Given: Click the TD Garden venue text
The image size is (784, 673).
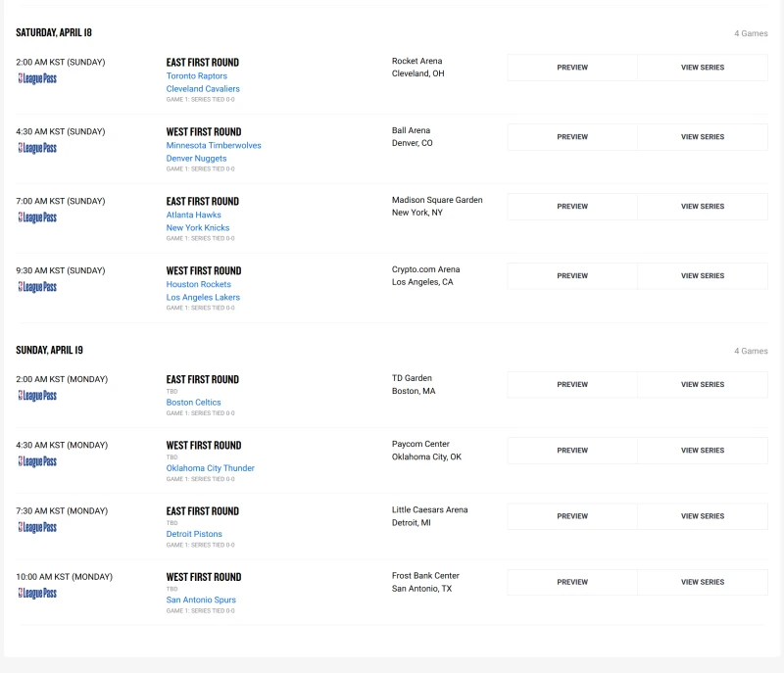Looking at the screenshot, I should 412,378.
